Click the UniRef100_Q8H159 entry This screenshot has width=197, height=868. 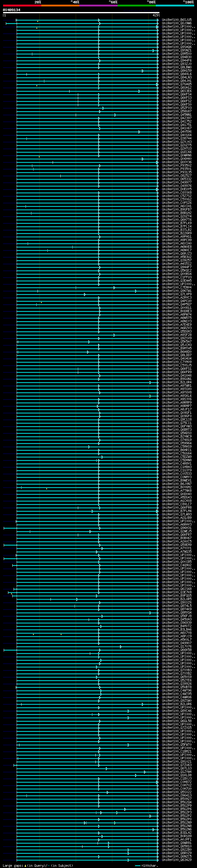tap(177, 71)
